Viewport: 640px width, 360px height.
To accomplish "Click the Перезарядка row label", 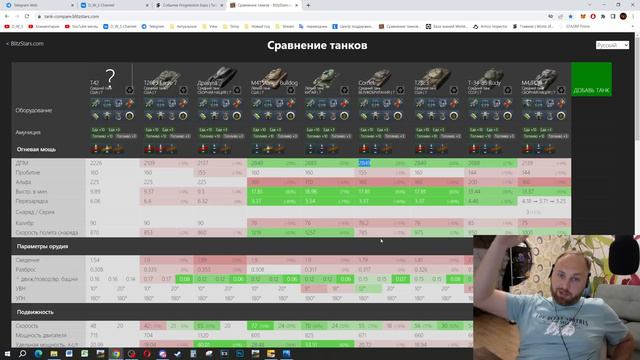I will [32, 201].
